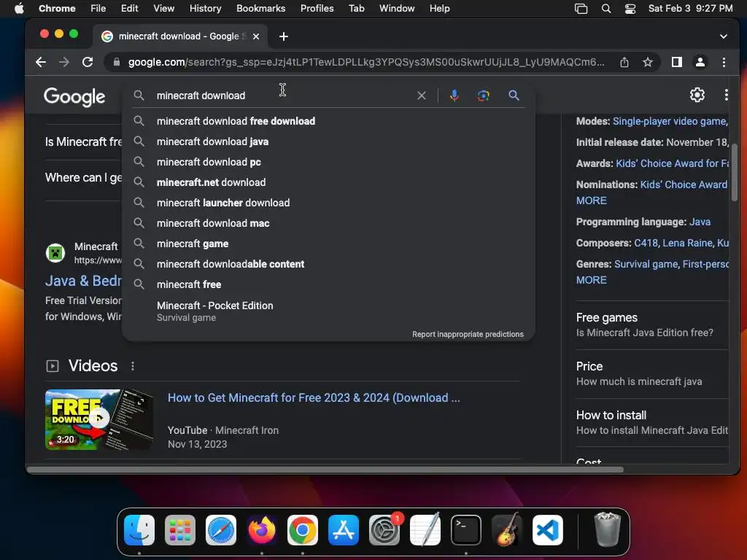The image size is (747, 560).
Task: Clear the search box text
Action: pos(422,96)
